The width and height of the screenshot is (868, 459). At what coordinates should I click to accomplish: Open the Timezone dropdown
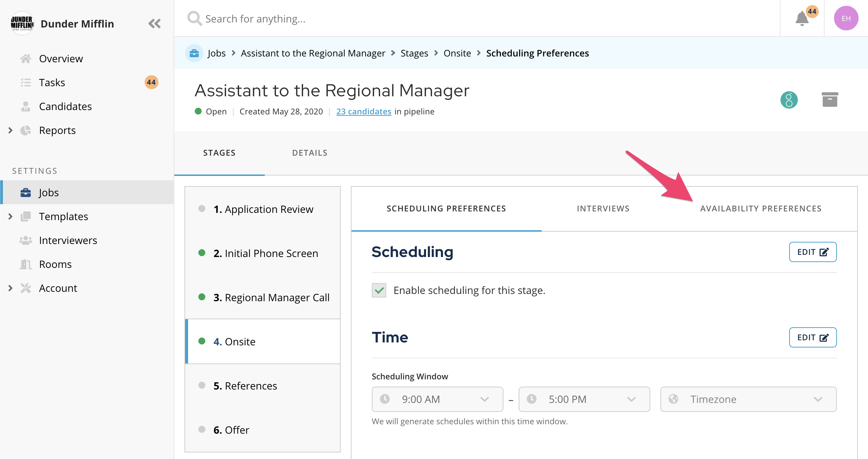tap(748, 399)
